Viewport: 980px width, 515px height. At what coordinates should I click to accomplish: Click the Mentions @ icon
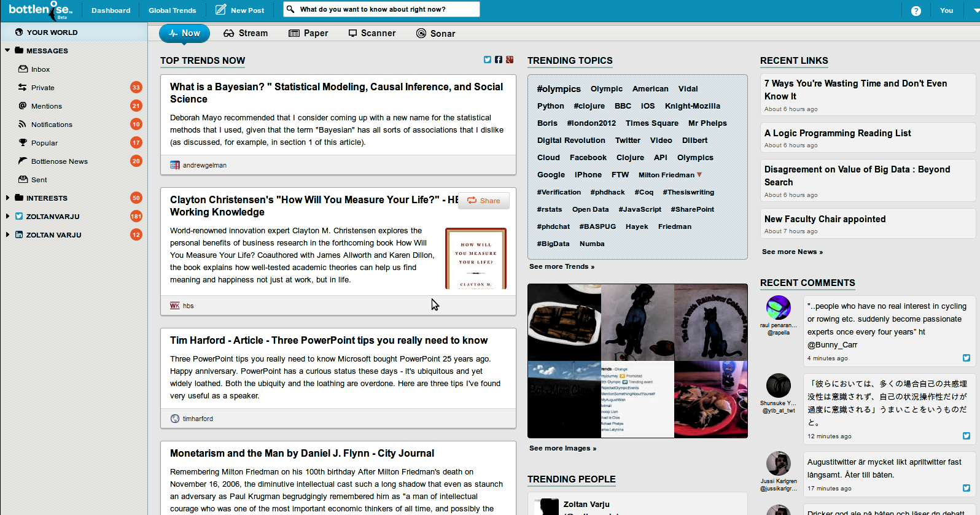click(x=23, y=106)
